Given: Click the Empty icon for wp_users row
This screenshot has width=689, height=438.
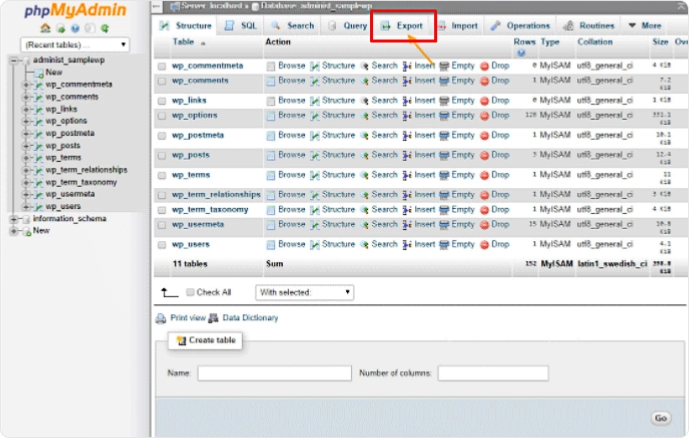Looking at the screenshot, I should coord(444,245).
